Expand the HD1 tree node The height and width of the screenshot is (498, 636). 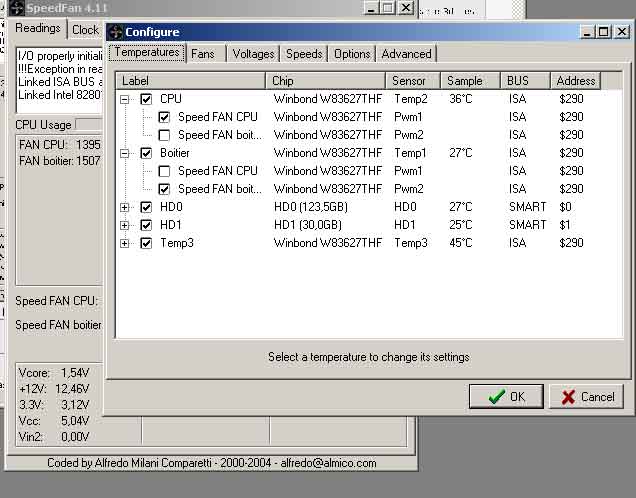tap(125, 225)
